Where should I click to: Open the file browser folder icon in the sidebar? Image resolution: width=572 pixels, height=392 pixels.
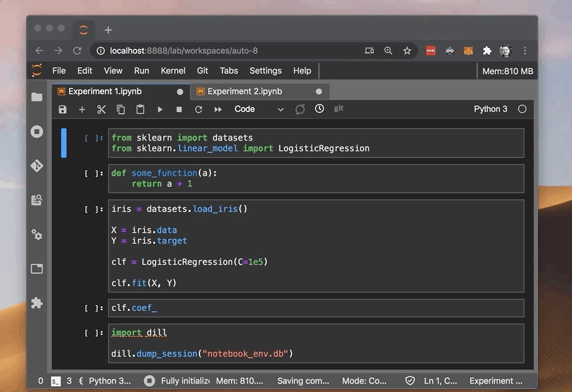(x=36, y=97)
